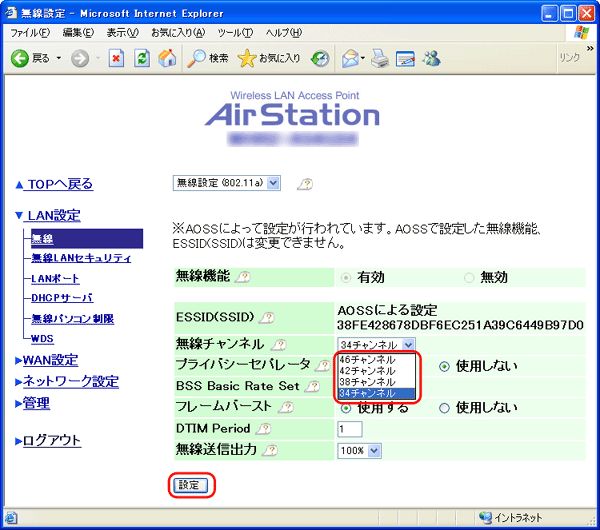The image size is (600, 530).
Task: Select 有効 for 無線機能
Action: coord(346,277)
